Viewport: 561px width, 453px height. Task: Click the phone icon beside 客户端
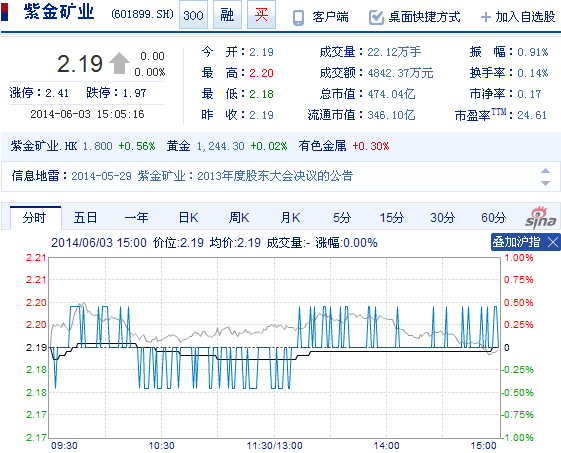298,18
